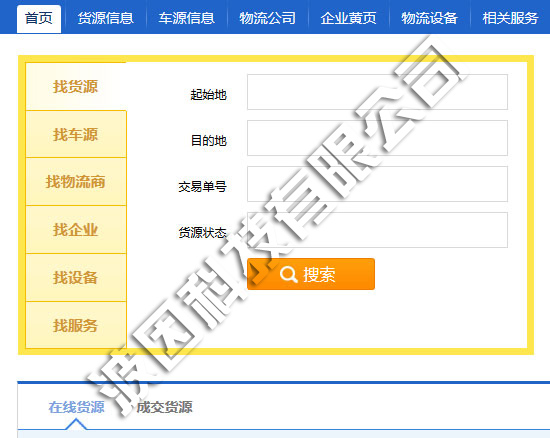550x438 pixels.
Task: Switch to the 成交货源 tab
Action: 164,407
